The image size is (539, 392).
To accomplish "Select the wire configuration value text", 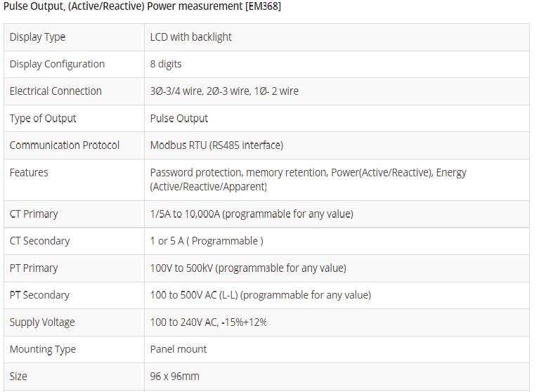I will [224, 91].
